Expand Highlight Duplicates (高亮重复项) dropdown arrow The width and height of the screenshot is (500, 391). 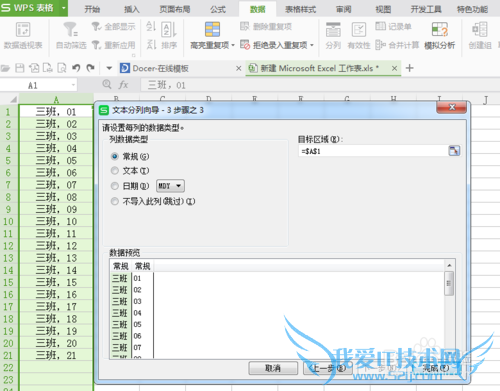[233, 45]
